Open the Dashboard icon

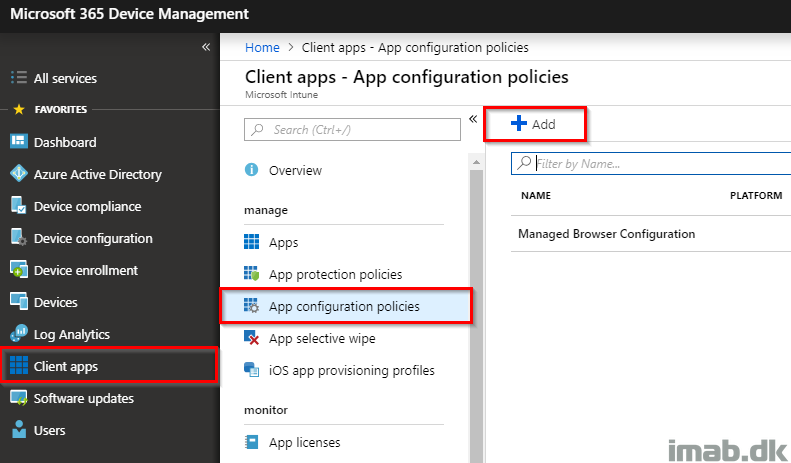click(x=19, y=142)
